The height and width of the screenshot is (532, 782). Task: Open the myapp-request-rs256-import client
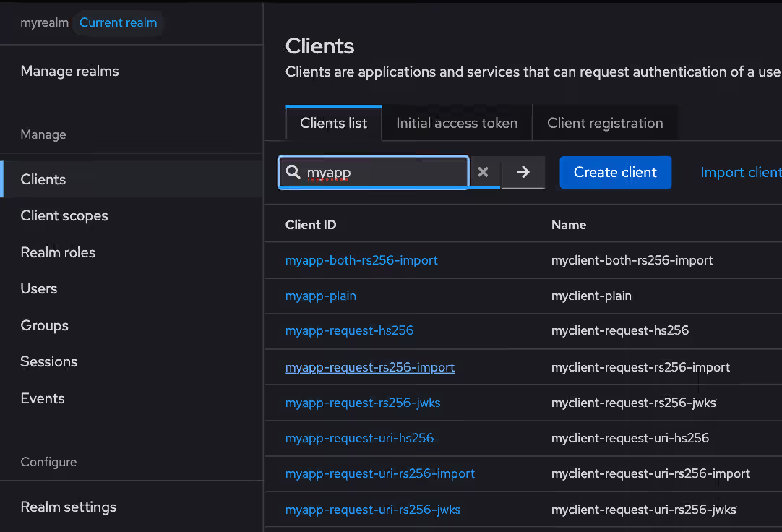tap(370, 367)
